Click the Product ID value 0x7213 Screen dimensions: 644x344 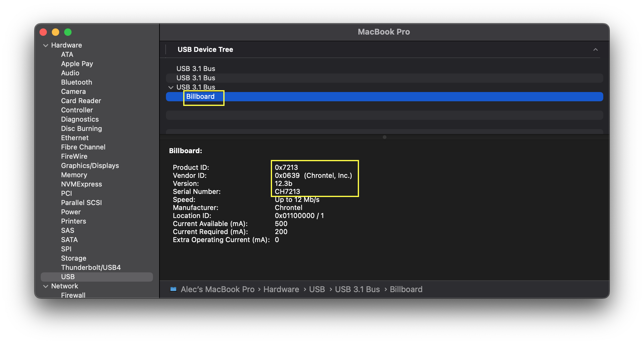(x=287, y=167)
